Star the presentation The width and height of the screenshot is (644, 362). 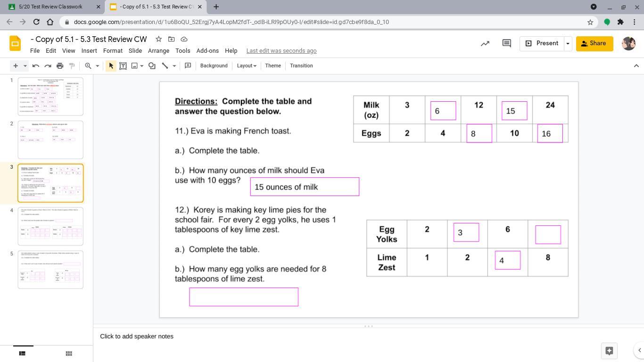click(x=159, y=39)
